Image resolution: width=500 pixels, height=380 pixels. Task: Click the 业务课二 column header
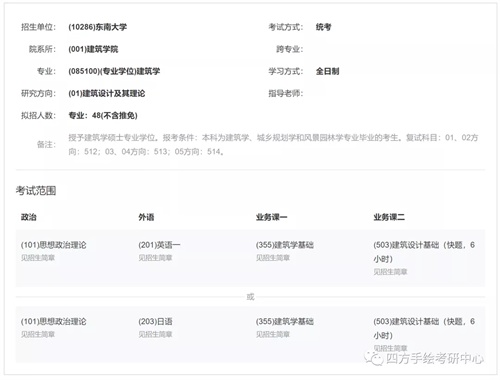pyautogui.click(x=389, y=217)
